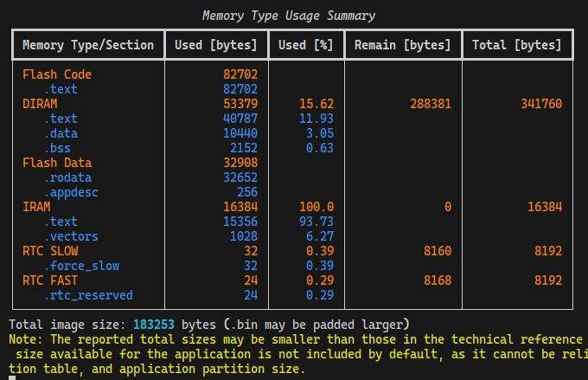This screenshot has width=588, height=380.
Task: Click value 2152 in .bss row
Action: coord(244,148)
